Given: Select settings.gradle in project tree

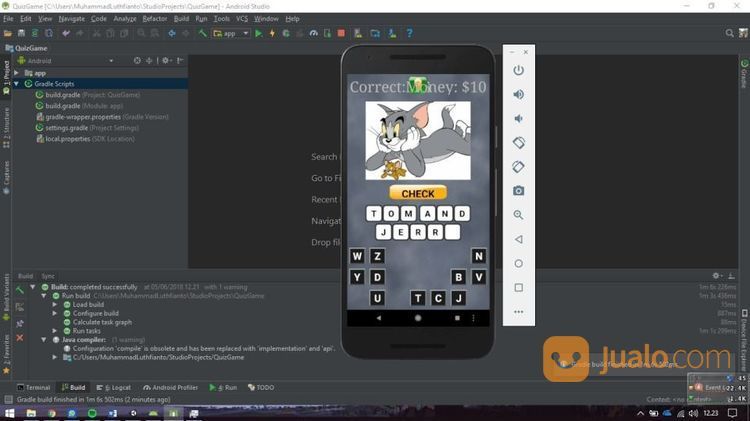Looking at the screenshot, I should (87, 128).
